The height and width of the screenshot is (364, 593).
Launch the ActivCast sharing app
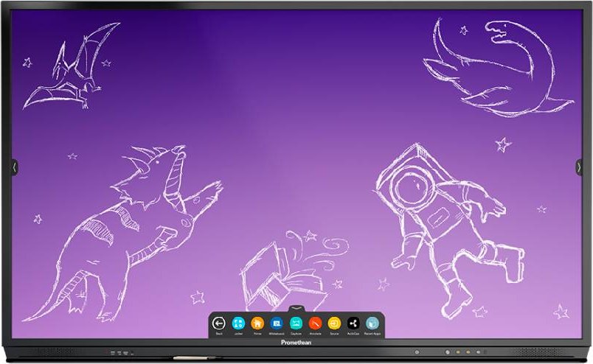point(353,323)
